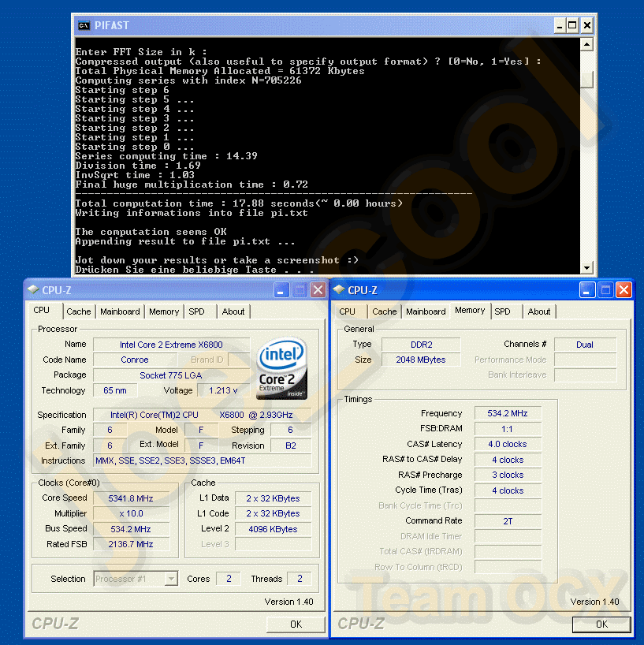Maximize the PIFAST window
This screenshot has height=645, width=644.
click(572, 25)
